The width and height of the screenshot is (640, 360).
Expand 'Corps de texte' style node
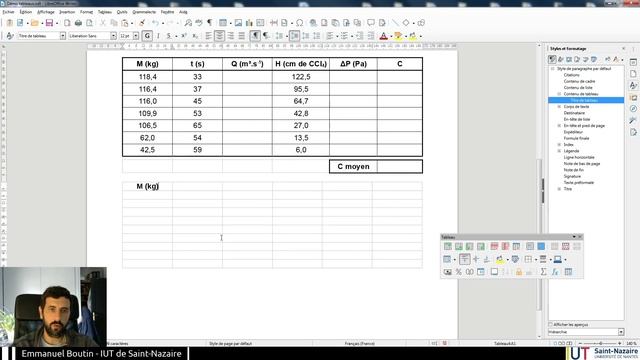pyautogui.click(x=559, y=107)
